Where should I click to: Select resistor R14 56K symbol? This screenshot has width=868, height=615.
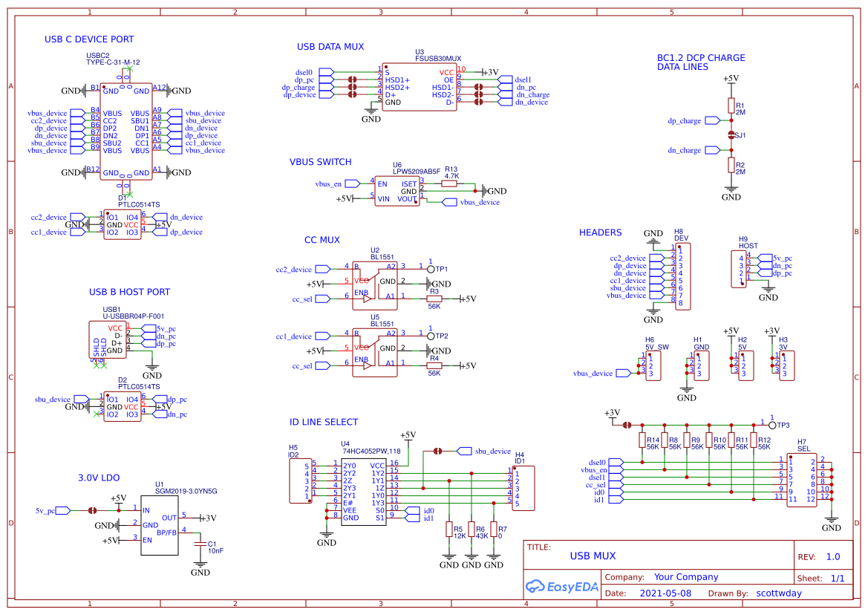[642, 440]
